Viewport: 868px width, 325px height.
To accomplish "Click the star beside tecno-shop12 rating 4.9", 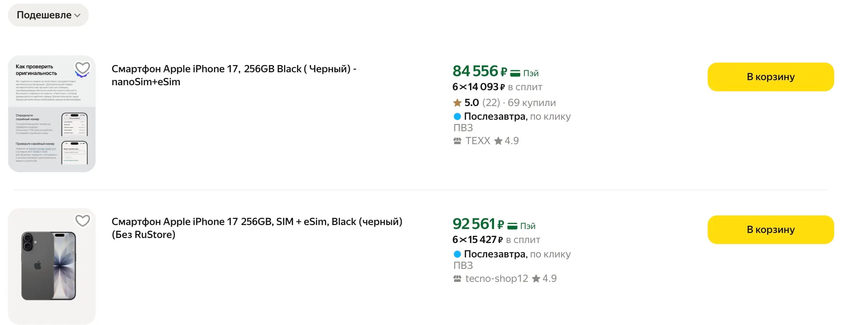I will pos(536,279).
